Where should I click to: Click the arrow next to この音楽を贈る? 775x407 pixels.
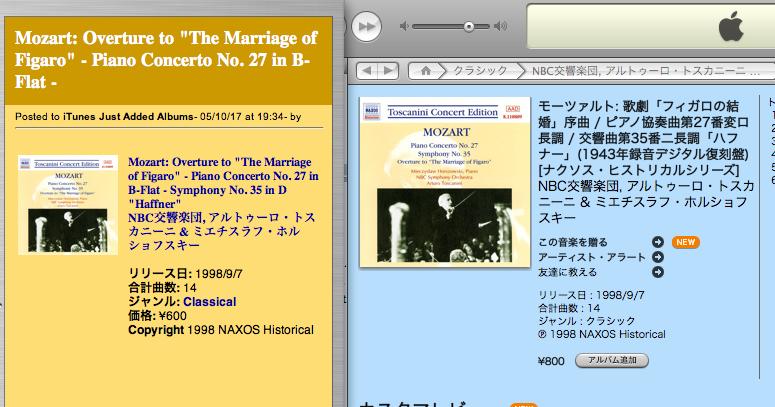[657, 242]
